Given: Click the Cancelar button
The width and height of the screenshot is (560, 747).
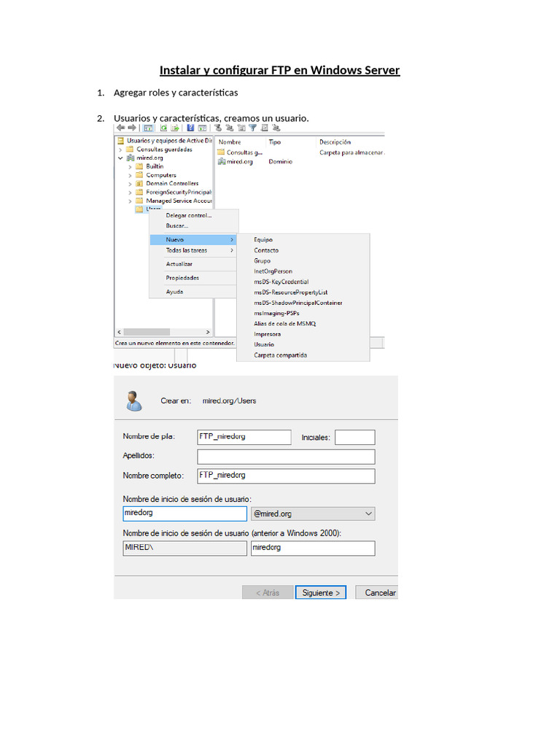Looking at the screenshot, I should pyautogui.click(x=377, y=592).
